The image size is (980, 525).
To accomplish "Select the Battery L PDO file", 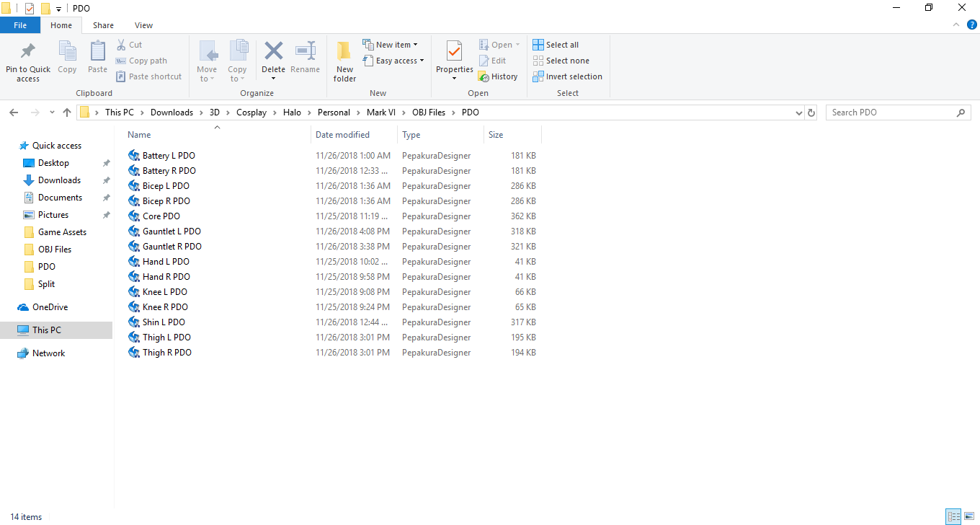I will pyautogui.click(x=161, y=156).
